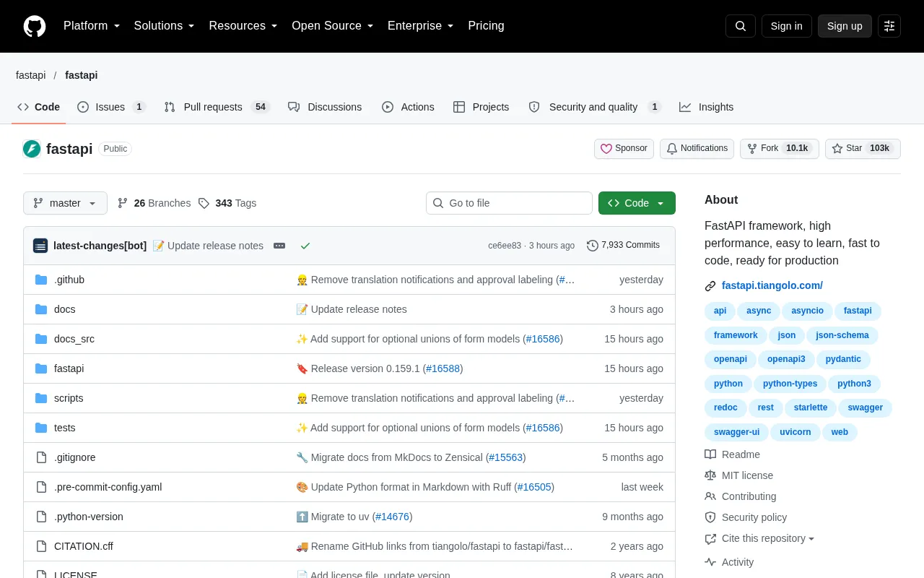924x578 pixels.
Task: Click the fastapi repository avatar logo
Action: click(x=32, y=149)
